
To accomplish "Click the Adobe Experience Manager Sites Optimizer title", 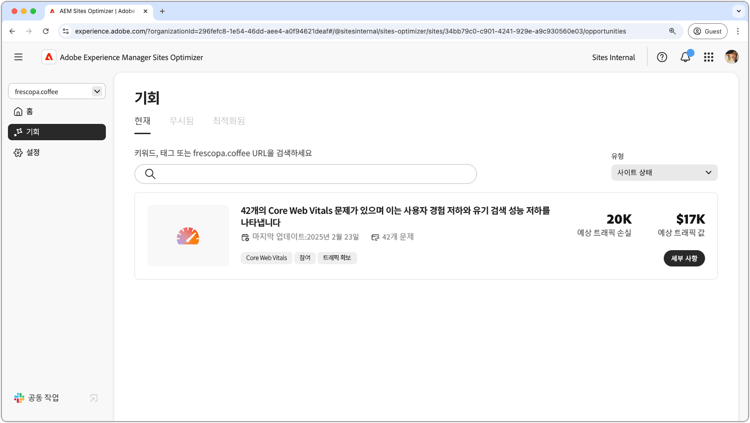I will [x=131, y=57].
